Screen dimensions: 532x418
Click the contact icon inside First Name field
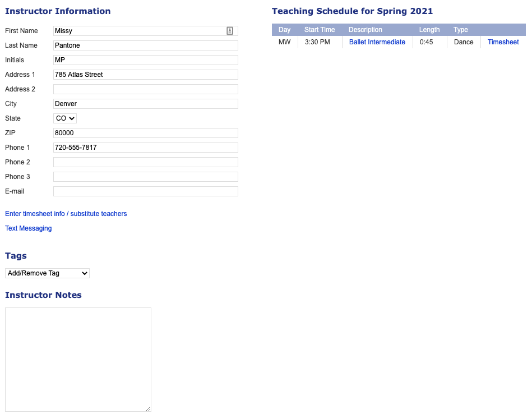click(230, 31)
